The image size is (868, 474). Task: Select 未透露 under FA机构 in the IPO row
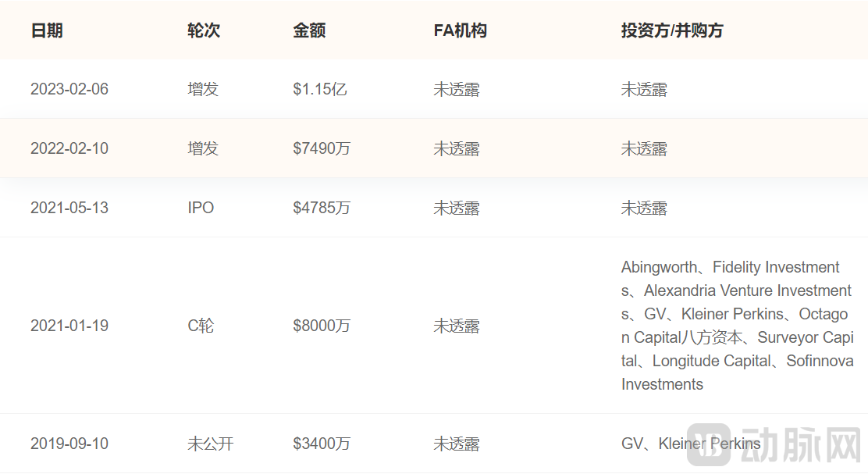(x=457, y=208)
